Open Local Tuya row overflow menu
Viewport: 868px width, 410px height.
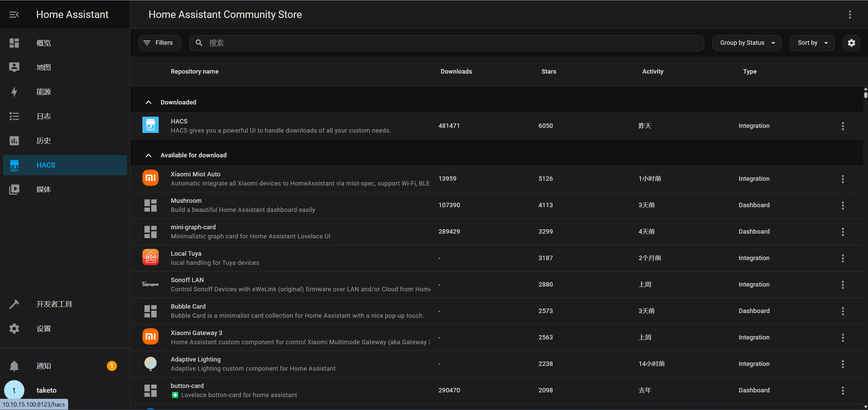(x=843, y=258)
